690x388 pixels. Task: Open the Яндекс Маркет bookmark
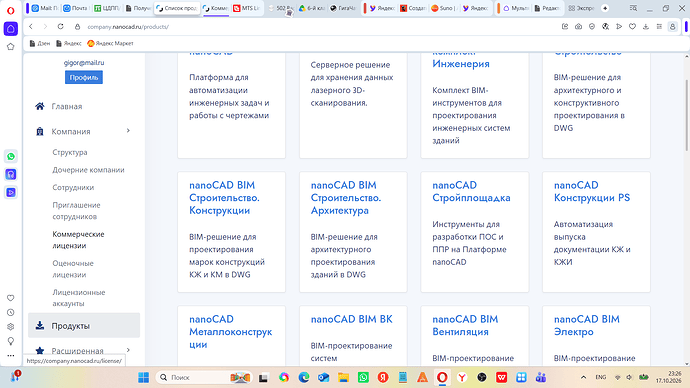pos(110,43)
